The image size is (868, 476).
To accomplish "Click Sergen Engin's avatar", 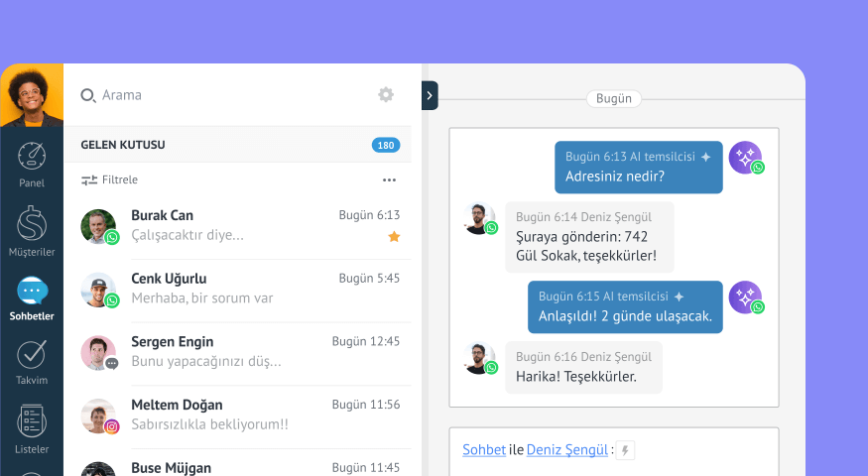I will tap(99, 353).
